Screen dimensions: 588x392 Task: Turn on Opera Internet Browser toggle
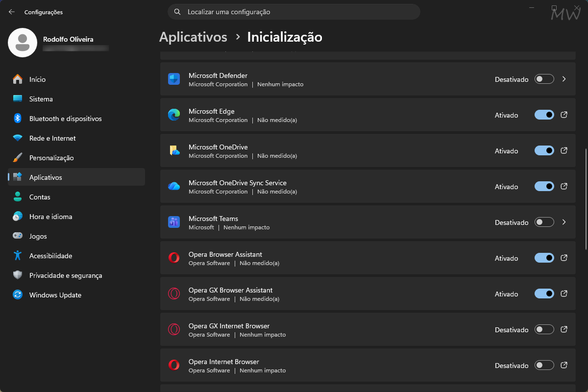[x=544, y=365]
